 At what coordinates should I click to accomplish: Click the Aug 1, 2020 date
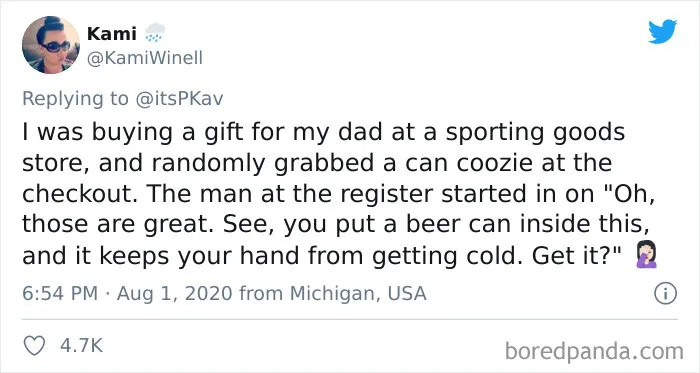point(175,294)
